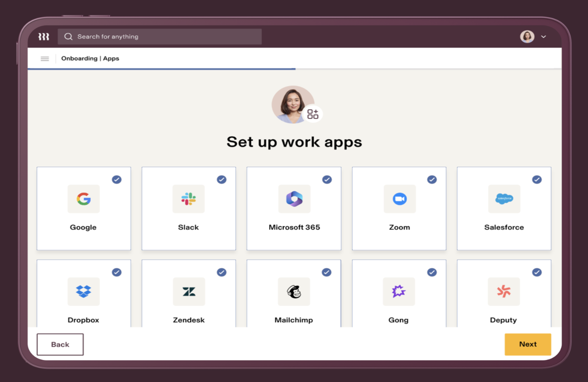This screenshot has height=382, width=588.
Task: Uncheck the Google card checkmark
Action: [x=117, y=180]
